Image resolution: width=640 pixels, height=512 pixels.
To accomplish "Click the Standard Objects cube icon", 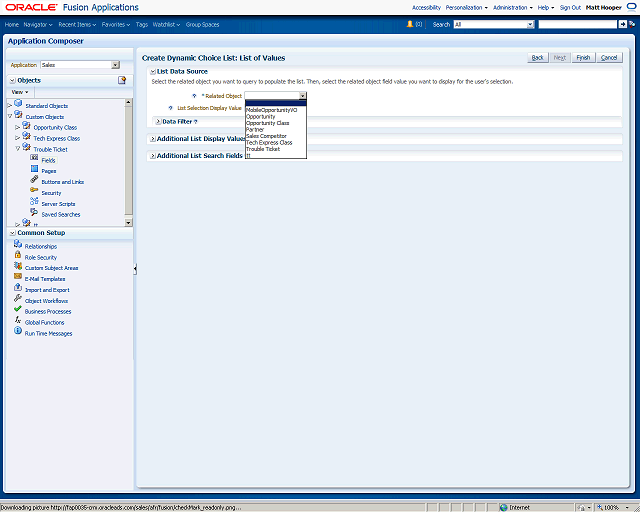I will 18,103.
